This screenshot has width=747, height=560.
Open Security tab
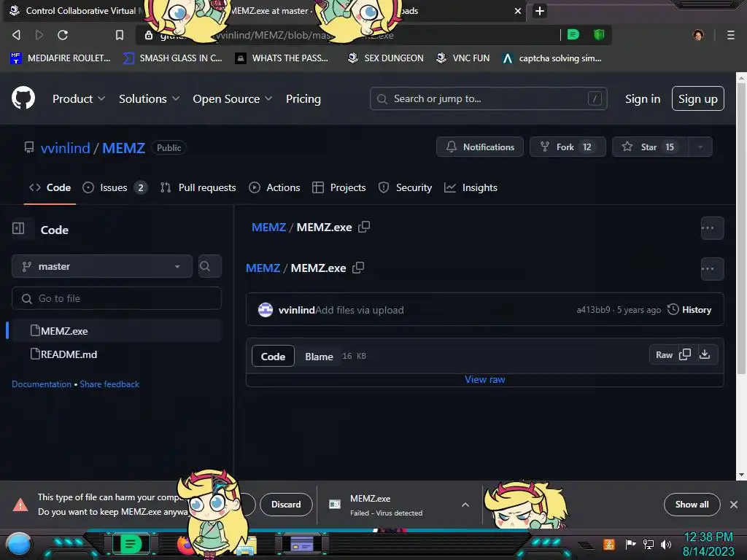pos(405,187)
